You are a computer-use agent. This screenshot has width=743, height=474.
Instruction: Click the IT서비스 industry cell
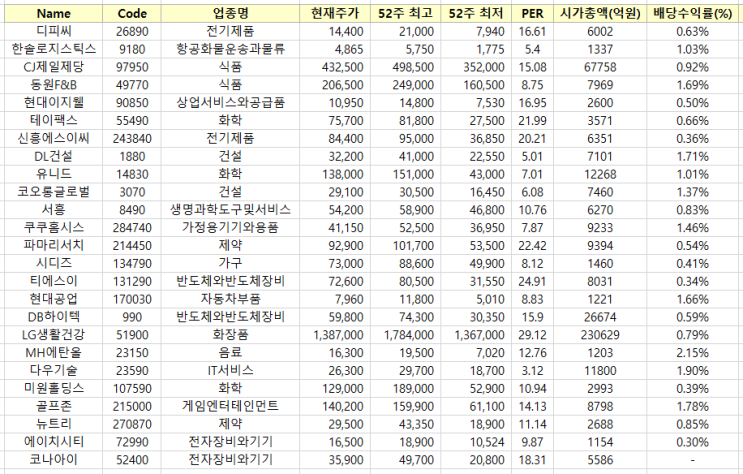point(230,371)
